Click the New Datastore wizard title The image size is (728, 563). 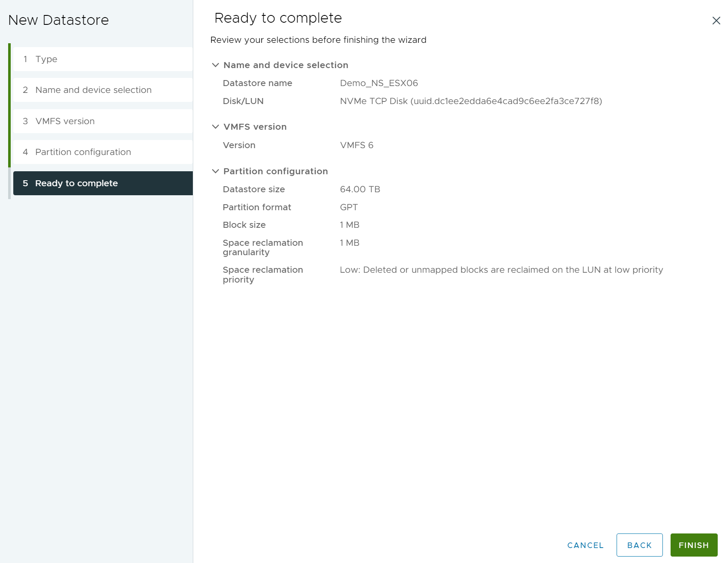click(x=59, y=20)
